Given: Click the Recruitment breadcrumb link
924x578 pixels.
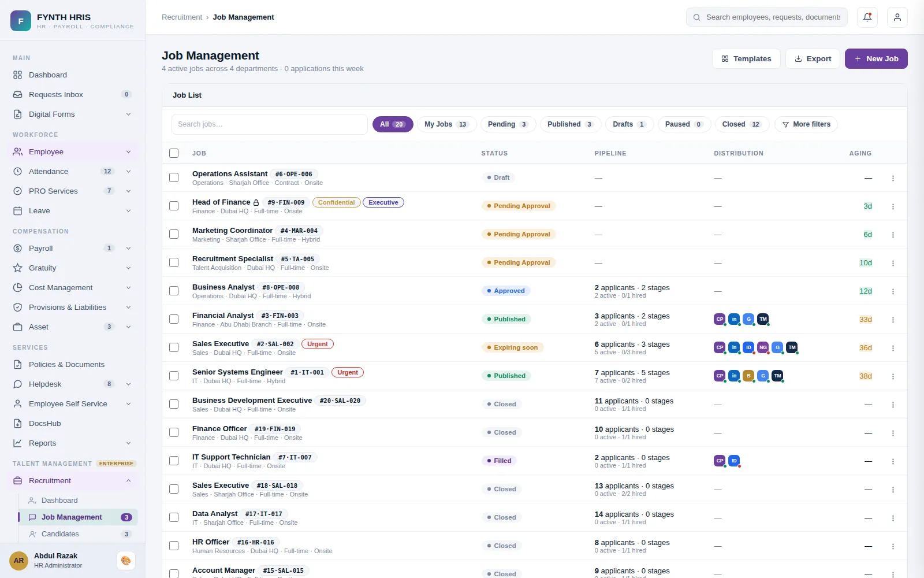Looking at the screenshot, I should pos(182,17).
